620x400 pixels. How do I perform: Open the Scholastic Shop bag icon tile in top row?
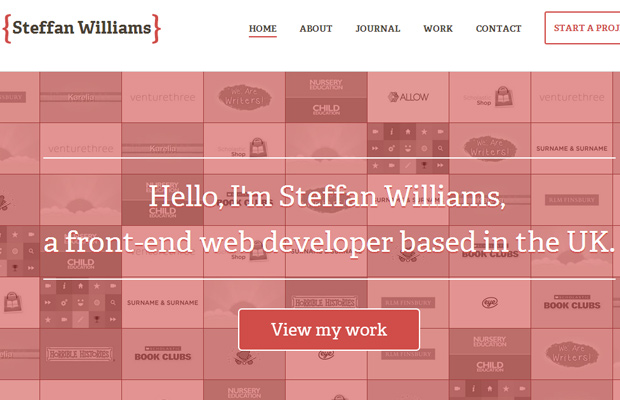coord(490,97)
